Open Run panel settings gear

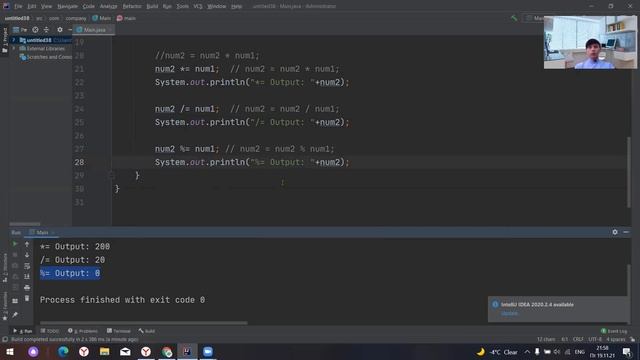point(615,232)
